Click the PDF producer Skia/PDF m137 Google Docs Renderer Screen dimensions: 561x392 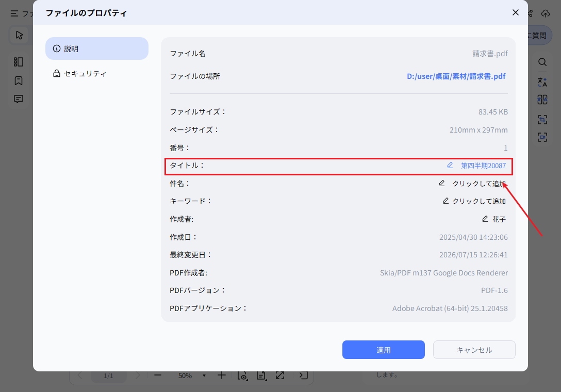443,273
